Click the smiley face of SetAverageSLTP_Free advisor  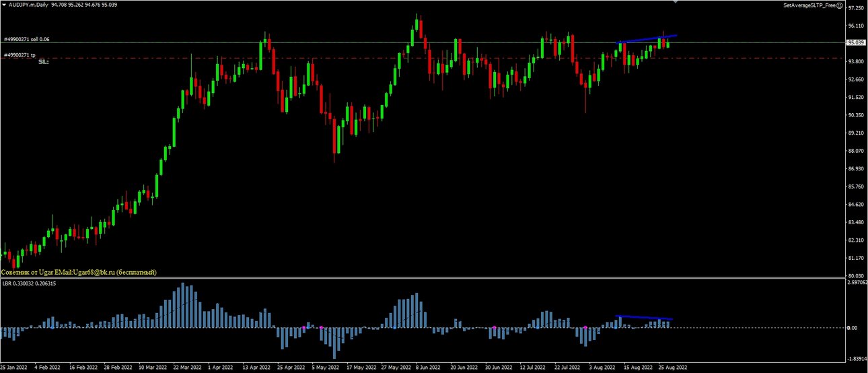pos(840,5)
